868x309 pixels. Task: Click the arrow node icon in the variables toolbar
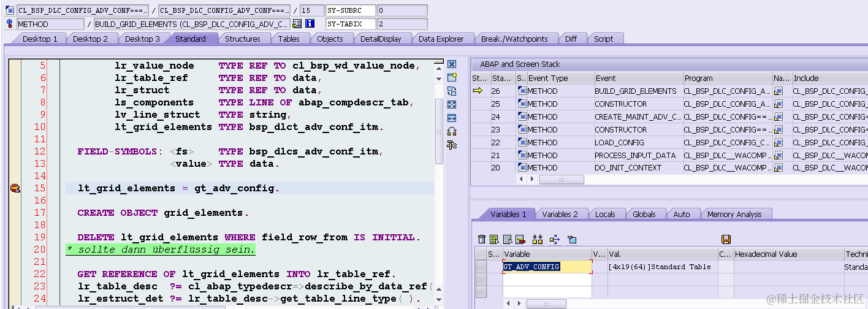555,239
